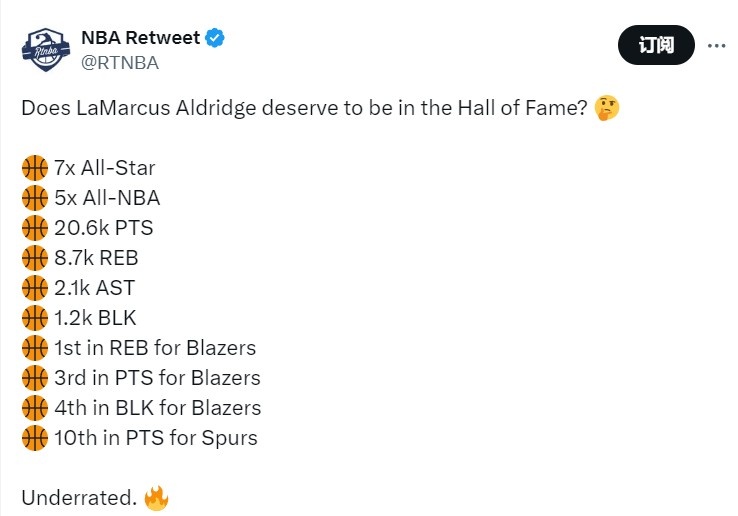738x516 pixels.
Task: Click the blue verified badge
Action: [x=215, y=38]
